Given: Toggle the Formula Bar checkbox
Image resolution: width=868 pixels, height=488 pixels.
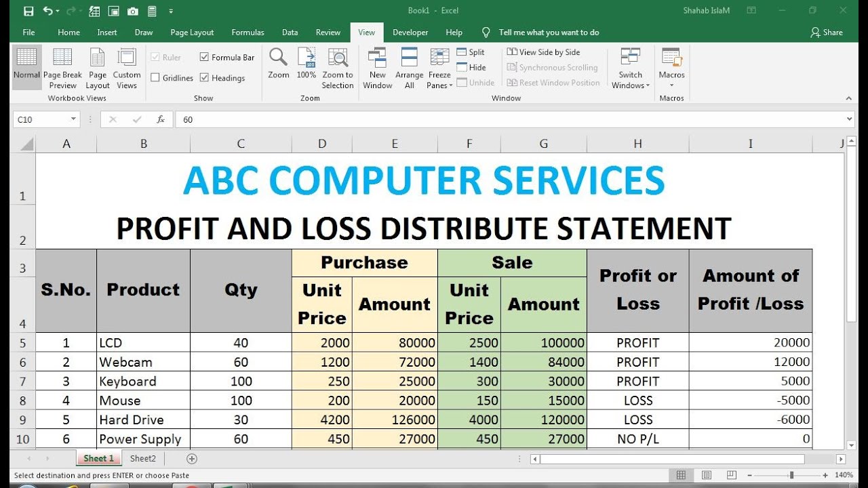Looking at the screenshot, I should (x=204, y=58).
